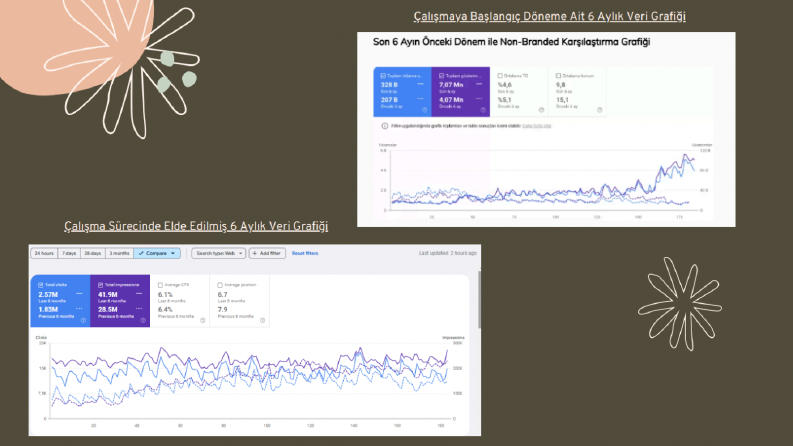The width and height of the screenshot is (793, 446).
Task: Click the %5,1 previous CTR value
Action: [x=504, y=100]
